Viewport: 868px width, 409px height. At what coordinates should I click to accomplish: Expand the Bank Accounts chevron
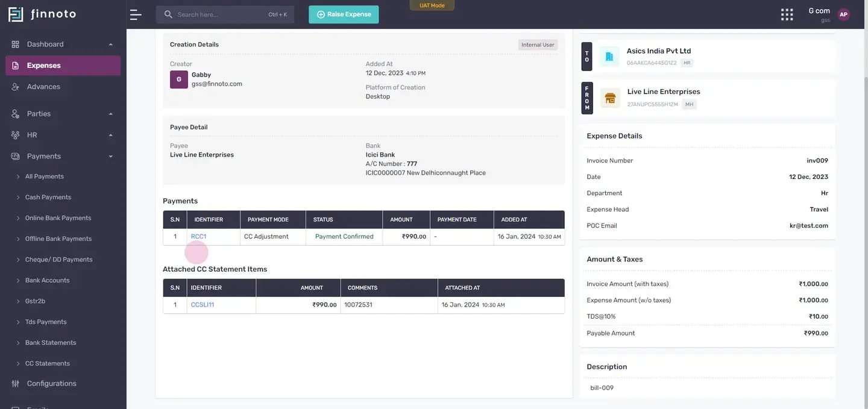pos(18,281)
